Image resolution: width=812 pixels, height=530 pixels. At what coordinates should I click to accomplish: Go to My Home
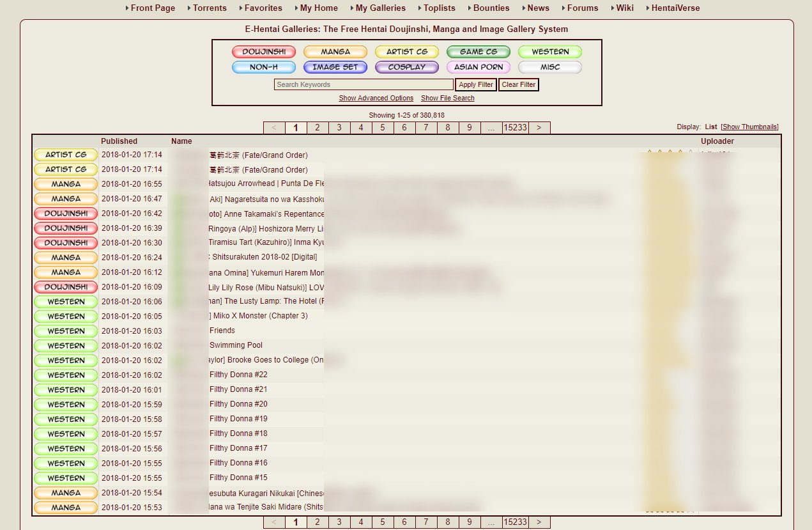click(319, 8)
